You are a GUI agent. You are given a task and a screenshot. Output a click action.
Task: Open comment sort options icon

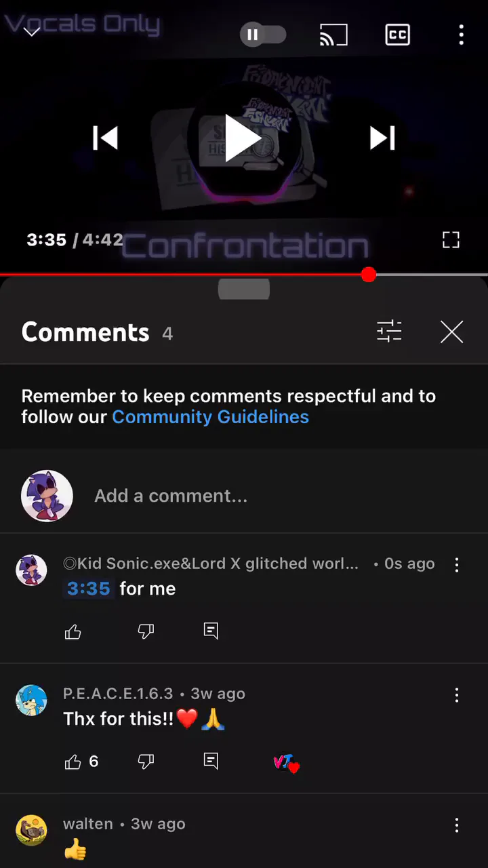[389, 332]
